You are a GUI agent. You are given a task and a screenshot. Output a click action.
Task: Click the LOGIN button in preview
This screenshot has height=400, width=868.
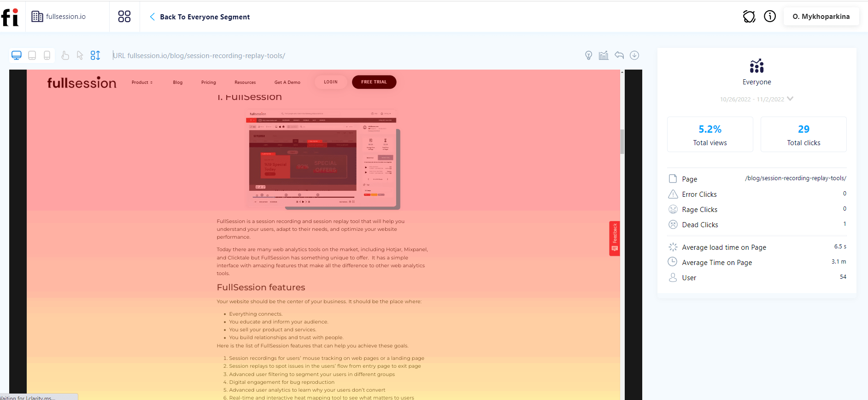[331, 82]
